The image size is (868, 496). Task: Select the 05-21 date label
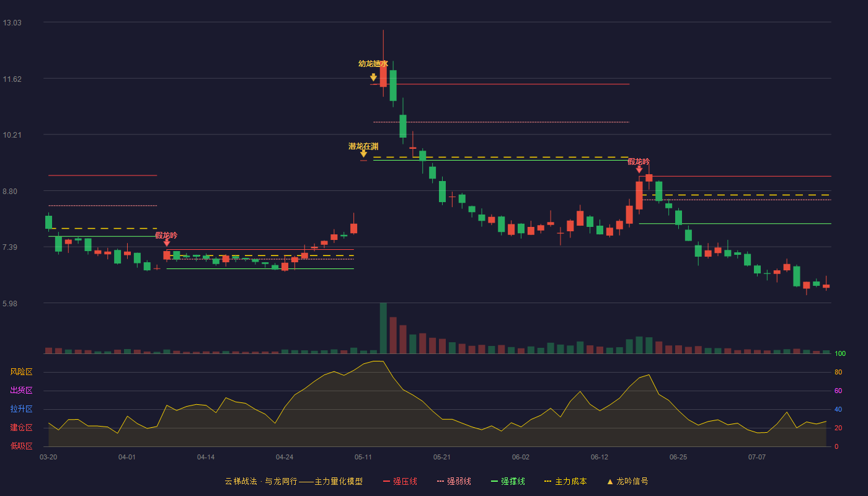(442, 457)
